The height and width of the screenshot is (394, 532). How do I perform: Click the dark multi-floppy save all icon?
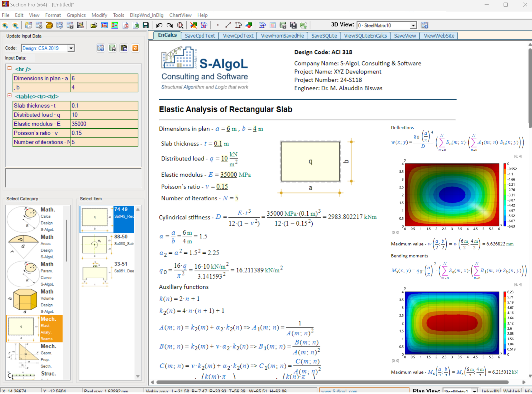[x=293, y=25]
